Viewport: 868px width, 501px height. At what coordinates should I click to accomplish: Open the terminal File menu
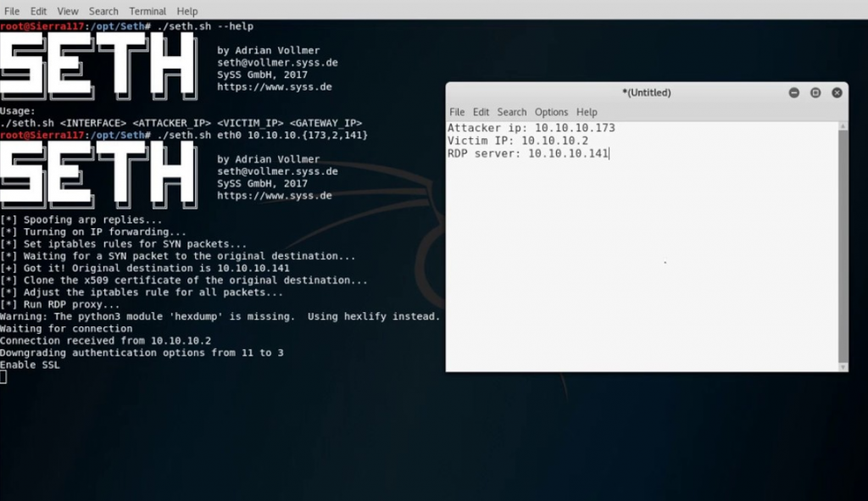12,11
